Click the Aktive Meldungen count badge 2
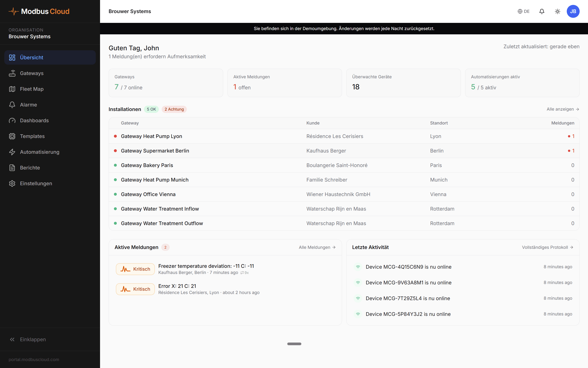 point(165,247)
